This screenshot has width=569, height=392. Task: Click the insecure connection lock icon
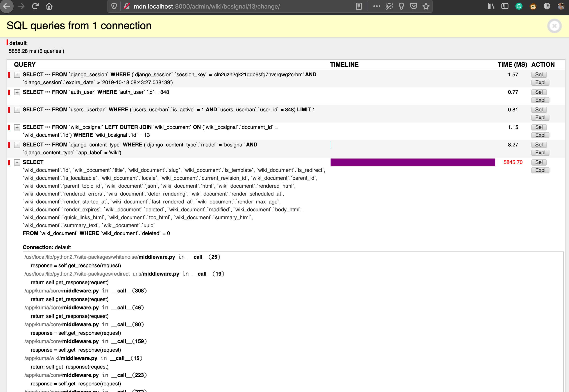tap(127, 6)
